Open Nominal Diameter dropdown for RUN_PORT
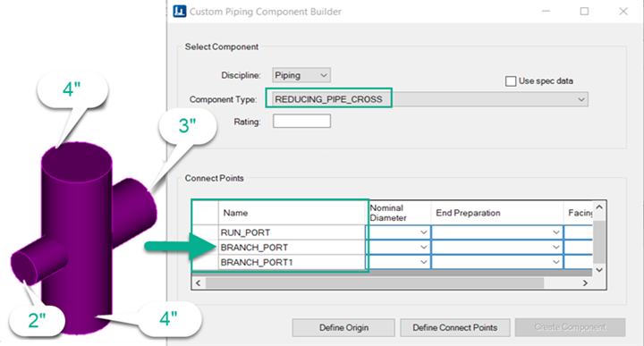 click(x=398, y=232)
